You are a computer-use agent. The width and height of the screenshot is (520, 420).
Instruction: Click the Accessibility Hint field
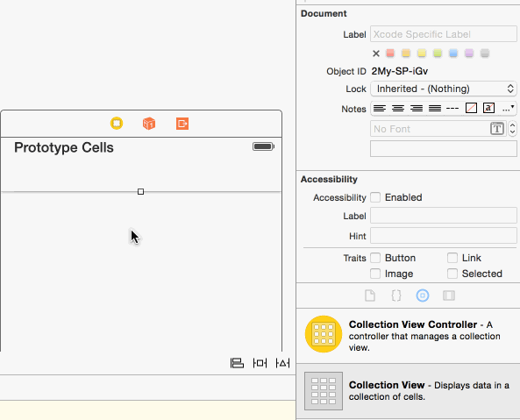tap(444, 236)
